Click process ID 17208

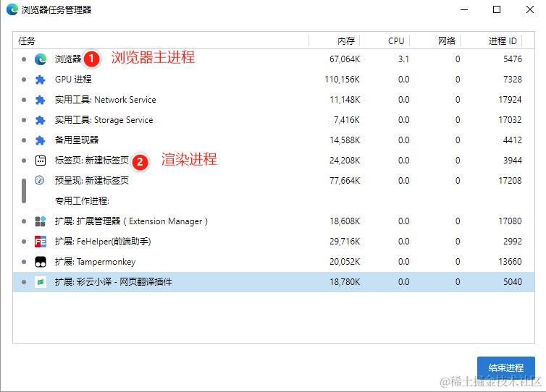(x=510, y=180)
